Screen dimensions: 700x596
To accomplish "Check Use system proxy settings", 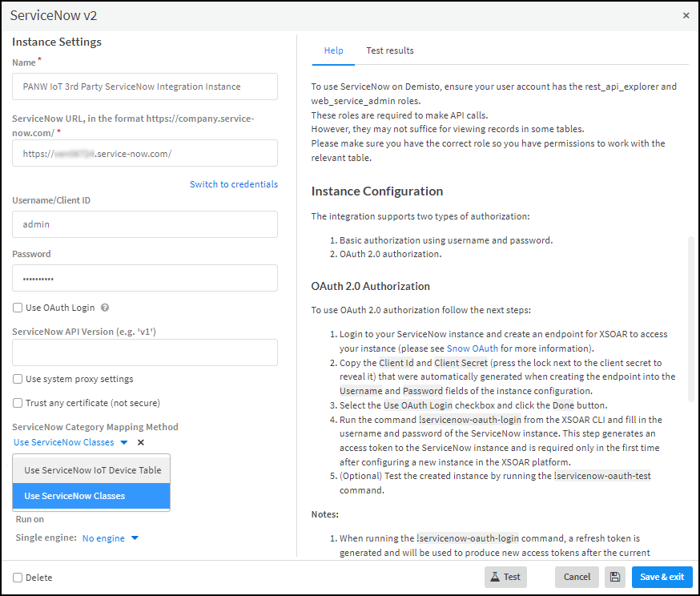I will [18, 379].
